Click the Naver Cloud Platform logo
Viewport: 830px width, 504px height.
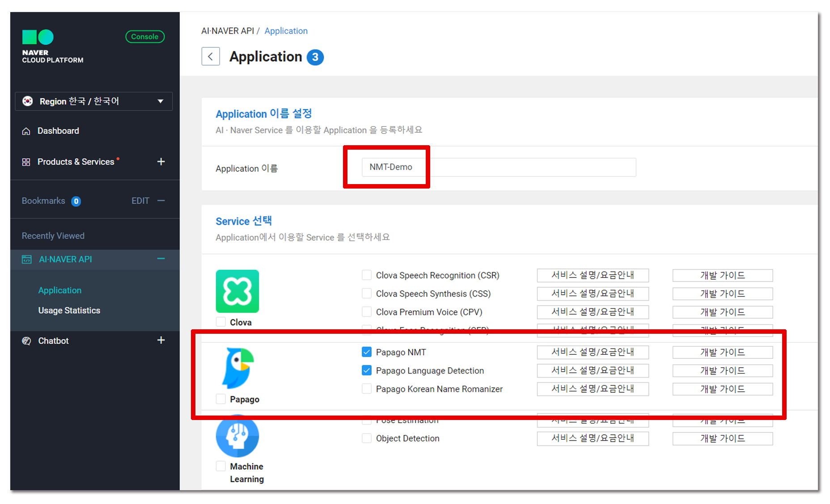(52, 46)
